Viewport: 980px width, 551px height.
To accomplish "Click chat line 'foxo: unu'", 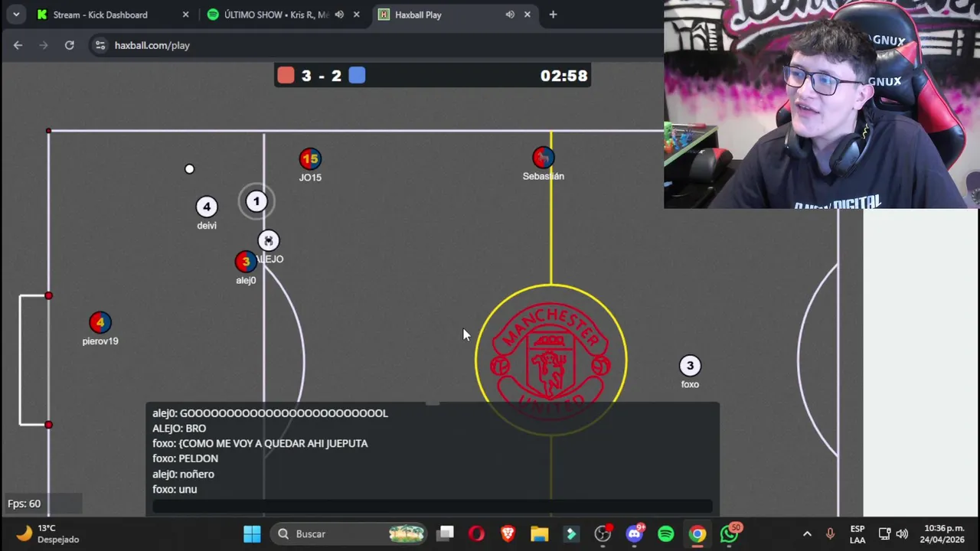I will [x=175, y=489].
